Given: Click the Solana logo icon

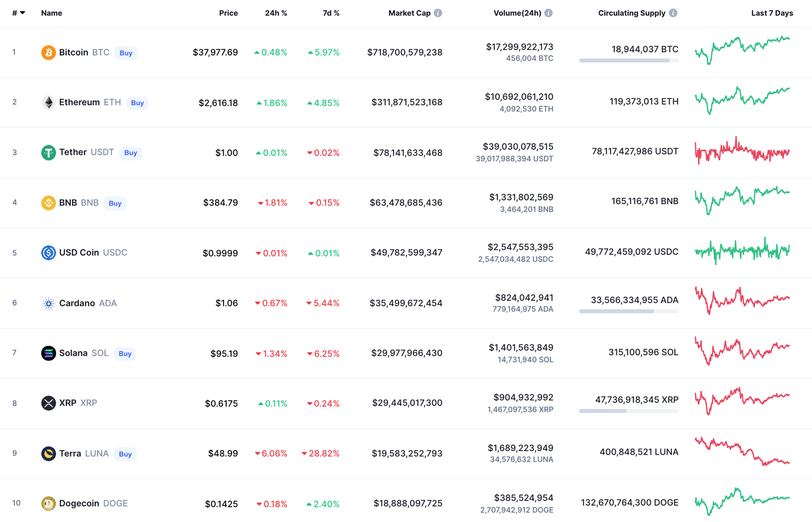Looking at the screenshot, I should (x=48, y=353).
